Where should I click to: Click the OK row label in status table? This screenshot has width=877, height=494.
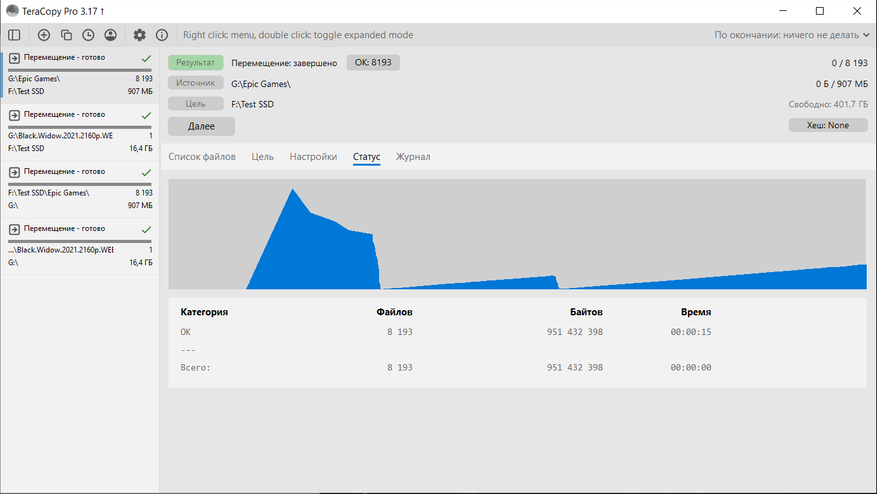[x=186, y=332]
